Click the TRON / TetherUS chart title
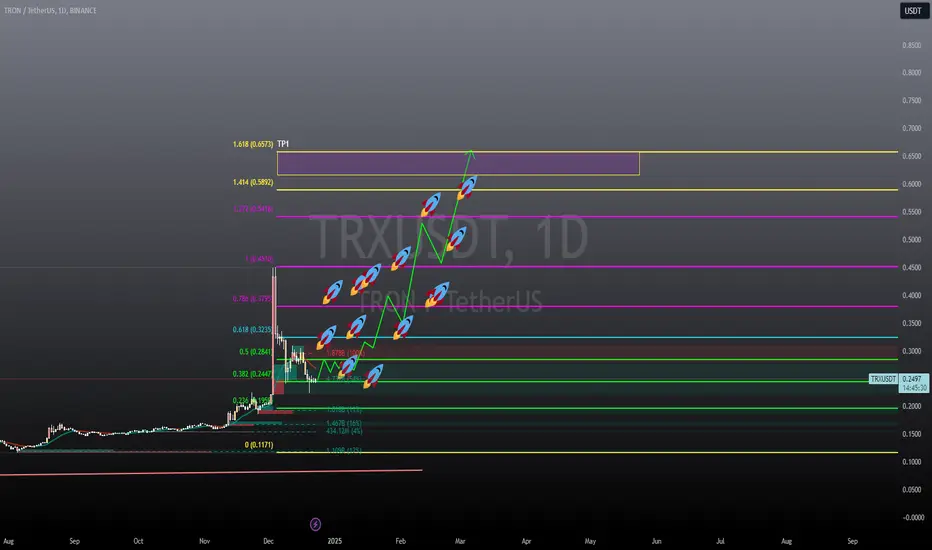Image resolution: width=932 pixels, height=550 pixels. pos(50,11)
